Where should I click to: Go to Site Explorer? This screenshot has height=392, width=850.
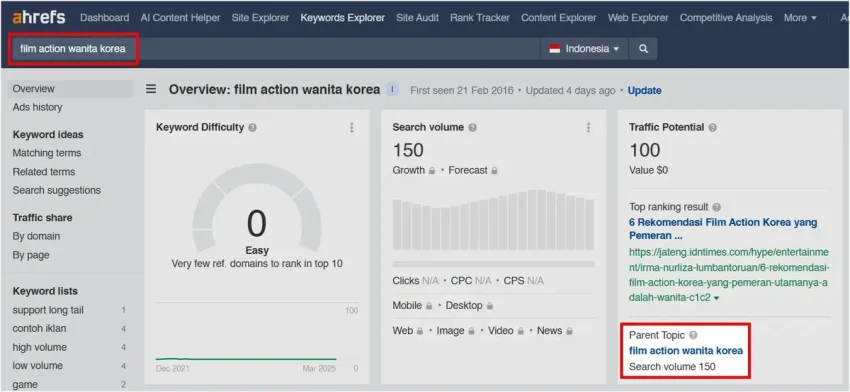pyautogui.click(x=260, y=18)
